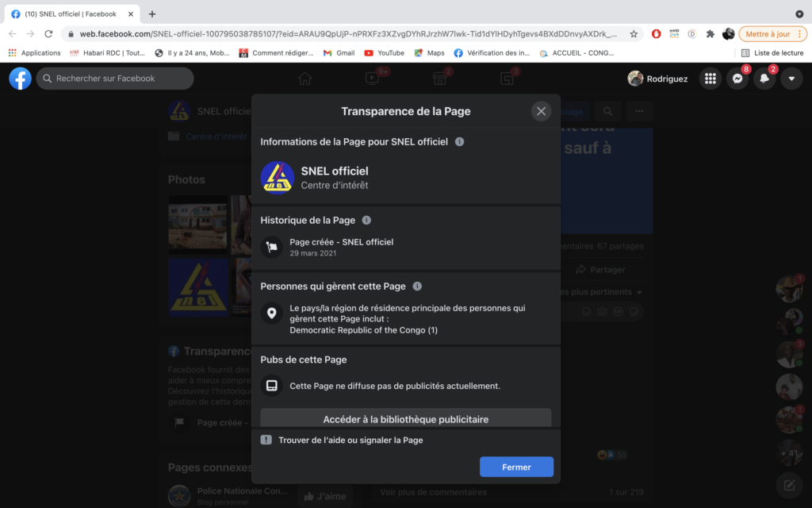This screenshot has height=508, width=812.
Task: Click the location pin icon
Action: coord(271,313)
